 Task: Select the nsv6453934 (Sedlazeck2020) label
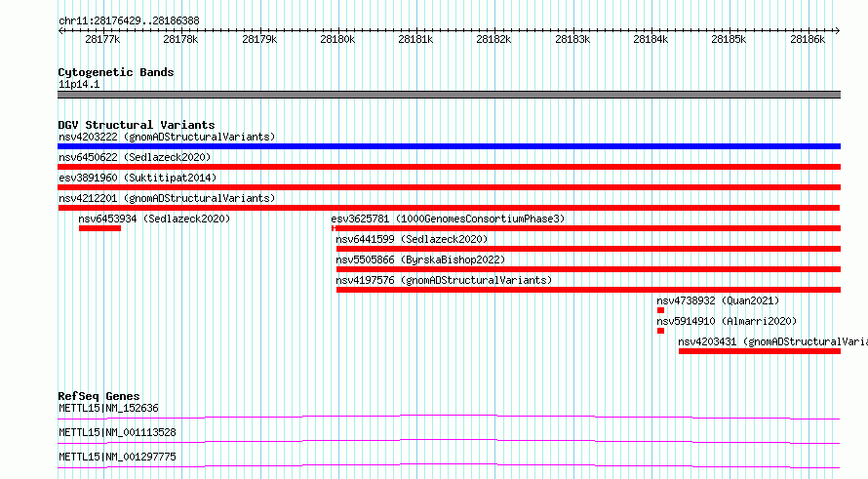coord(154,219)
